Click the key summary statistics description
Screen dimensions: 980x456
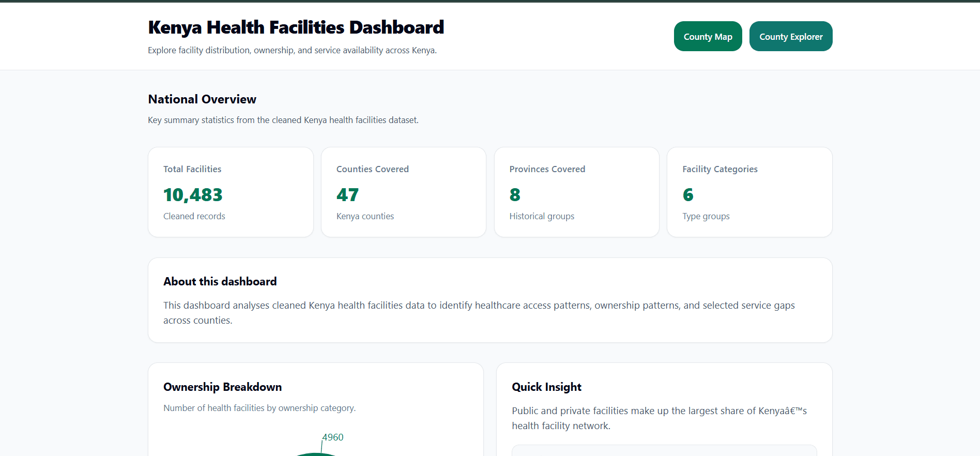click(x=283, y=120)
